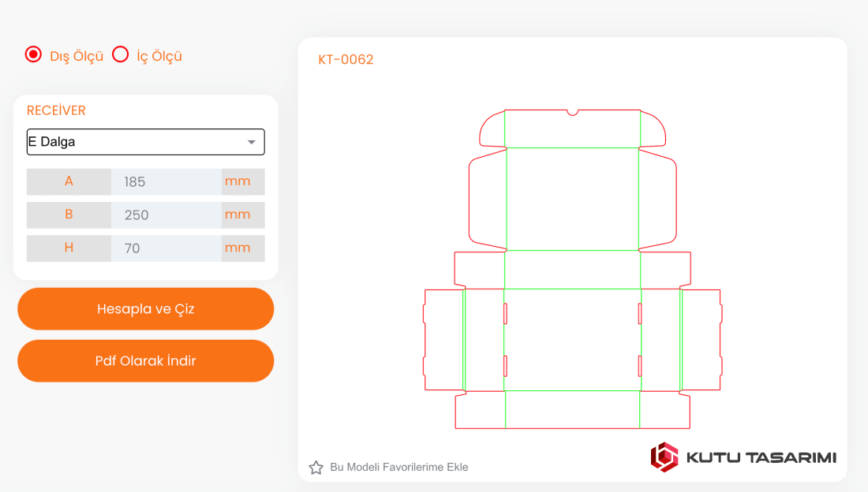Click the Kutu Tasarımı logo icon
This screenshot has width=868, height=492.
[x=664, y=457]
